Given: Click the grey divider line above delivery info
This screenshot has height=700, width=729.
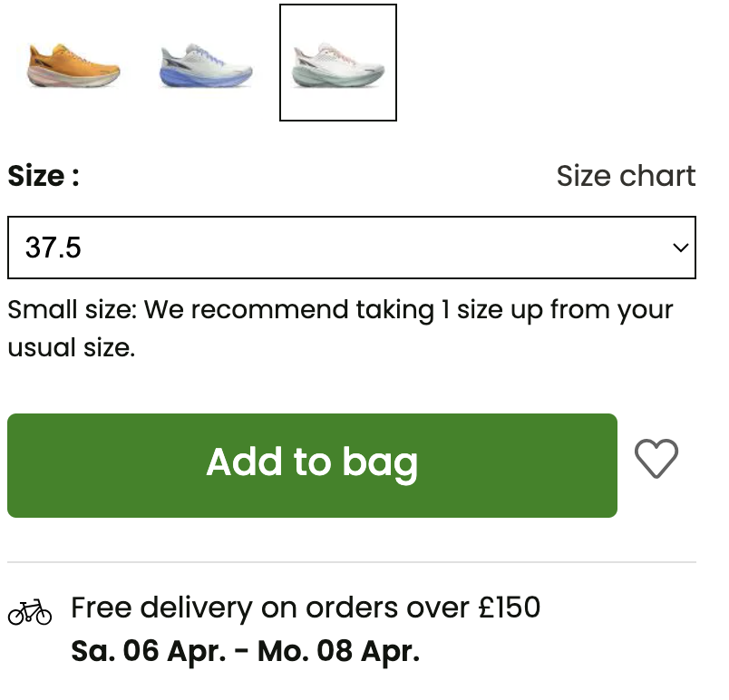Looking at the screenshot, I should 352,562.
